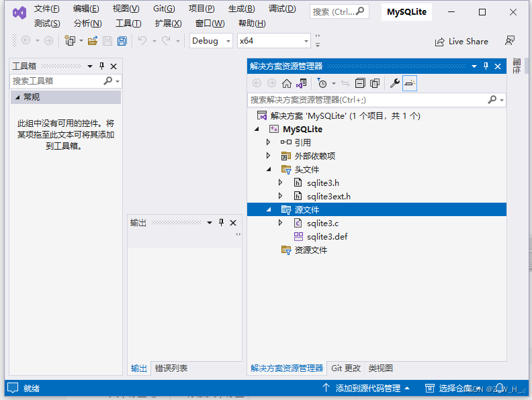
Task: Open output panel window options dropdown
Action: point(210,222)
